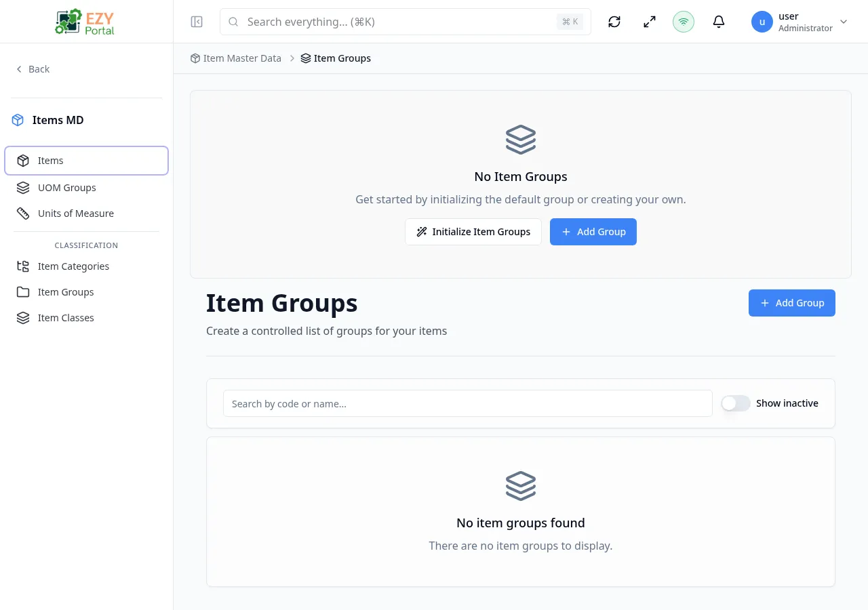Click the Initialize Item Groups button
The height and width of the screenshot is (610, 868).
coord(473,232)
